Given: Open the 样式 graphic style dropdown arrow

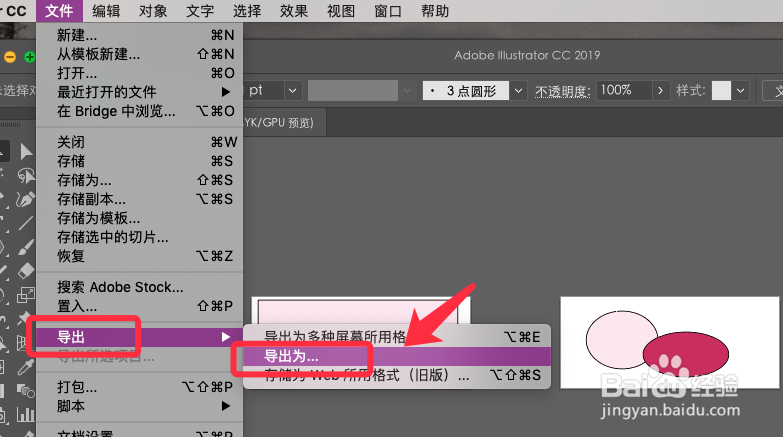Looking at the screenshot, I should pyautogui.click(x=741, y=91).
